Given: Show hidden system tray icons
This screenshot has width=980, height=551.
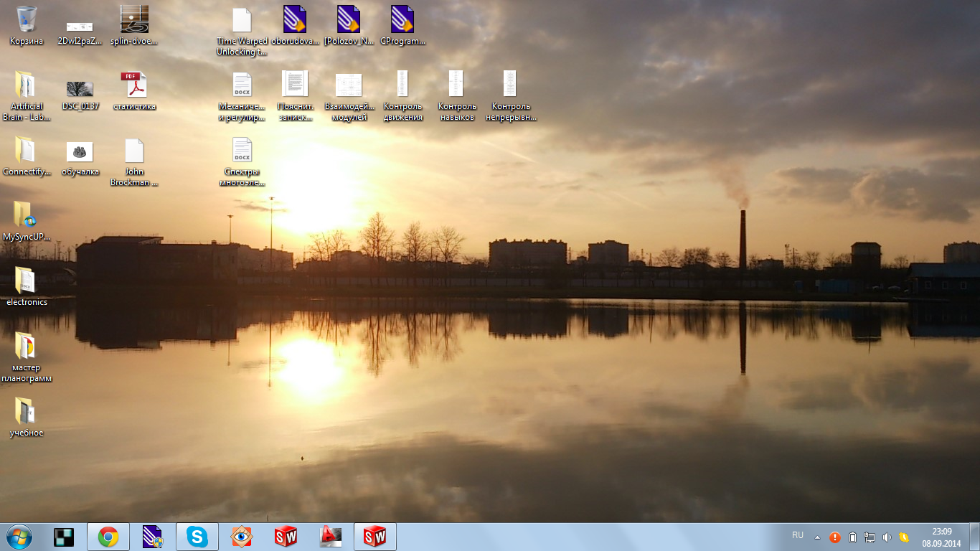Looking at the screenshot, I should (x=817, y=537).
